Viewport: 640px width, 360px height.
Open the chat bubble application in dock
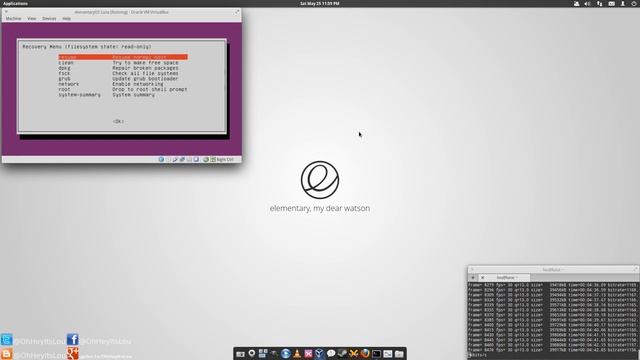point(331,353)
